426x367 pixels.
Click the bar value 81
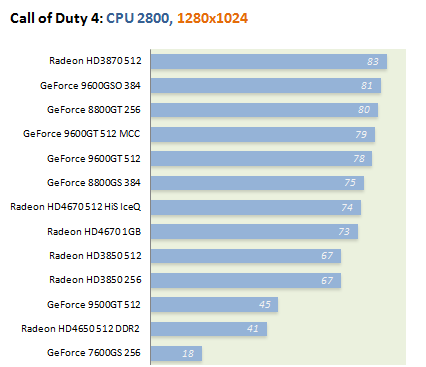pos(367,86)
